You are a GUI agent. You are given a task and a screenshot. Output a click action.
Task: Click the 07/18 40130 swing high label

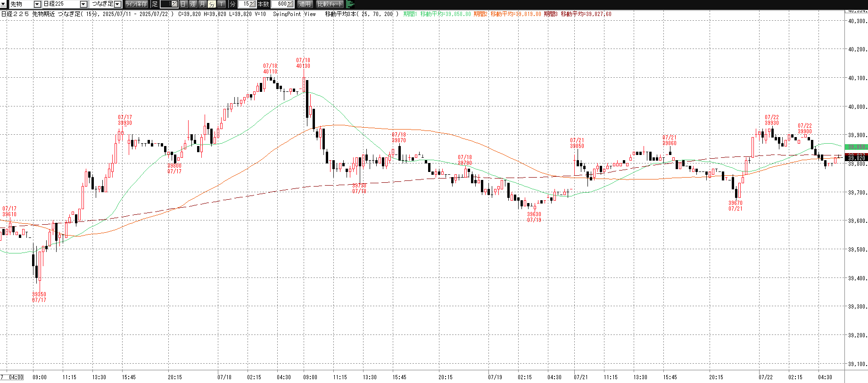(303, 63)
